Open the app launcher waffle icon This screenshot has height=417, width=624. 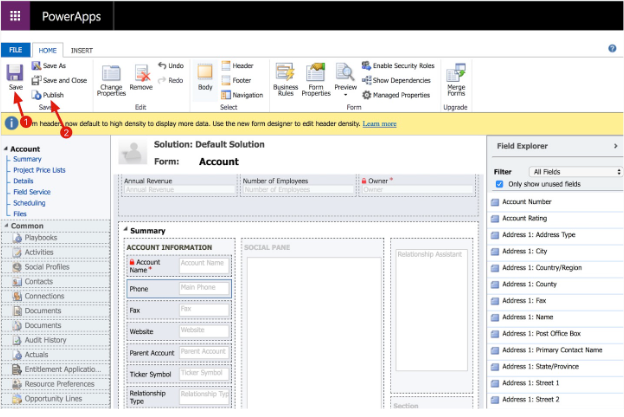[x=15, y=16]
